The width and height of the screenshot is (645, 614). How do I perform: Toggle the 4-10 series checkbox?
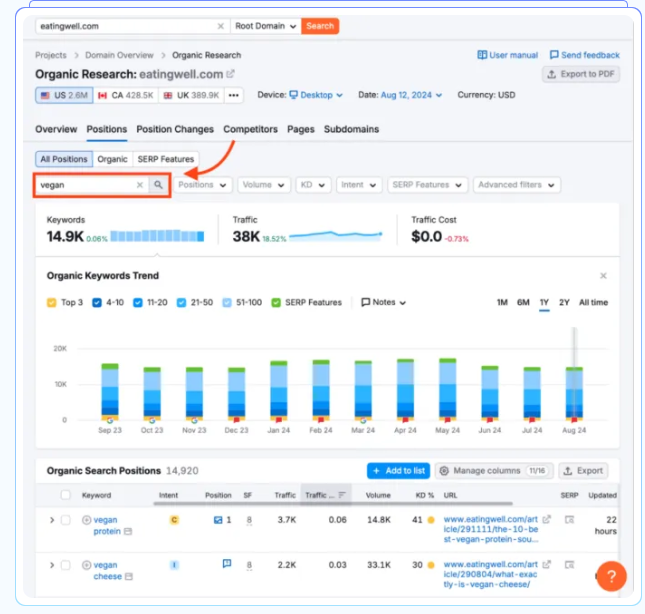click(97, 303)
